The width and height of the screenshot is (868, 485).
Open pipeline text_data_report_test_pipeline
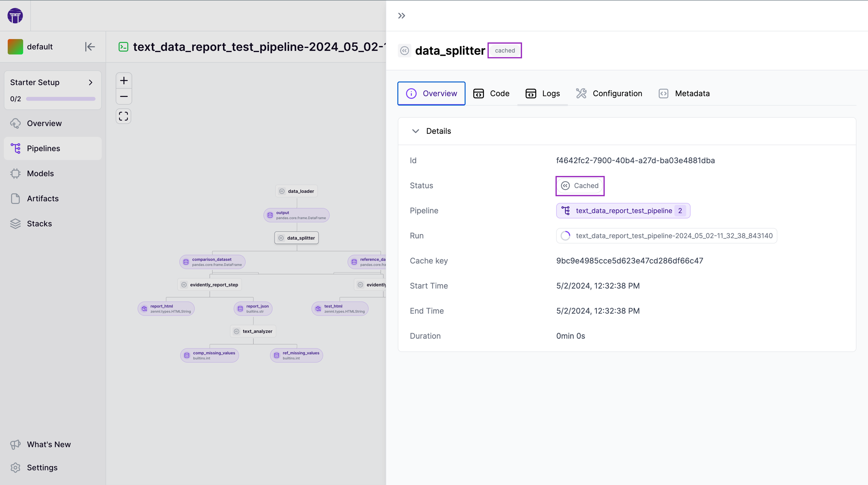pos(623,211)
